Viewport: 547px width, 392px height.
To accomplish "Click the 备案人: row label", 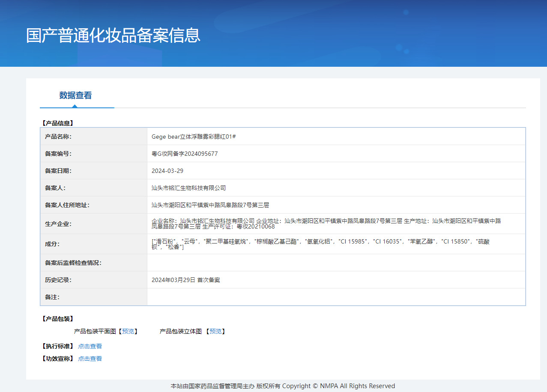I will (x=55, y=188).
